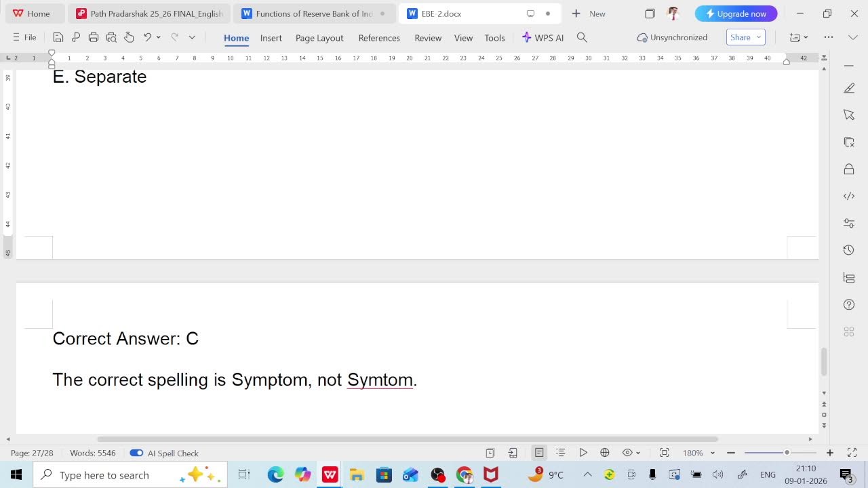The image size is (868, 488).
Task: Open the history clock sidebar icon
Action: (x=849, y=250)
